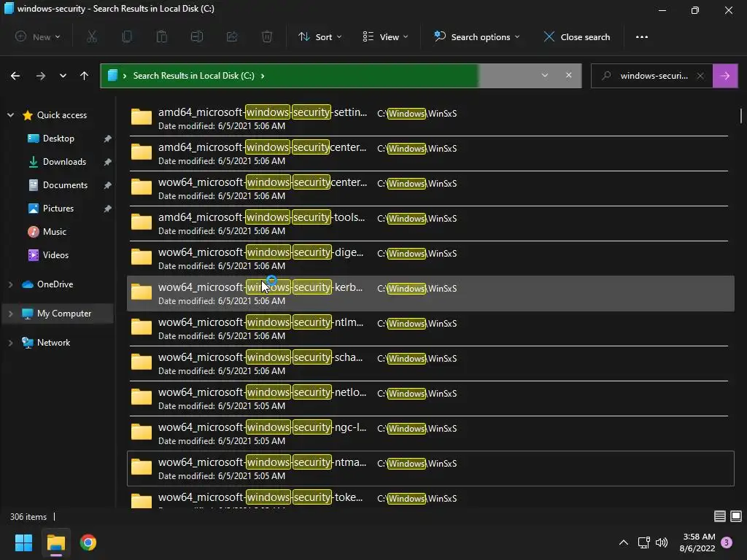Click the Close search button
The height and width of the screenshot is (560, 747).
[577, 36]
